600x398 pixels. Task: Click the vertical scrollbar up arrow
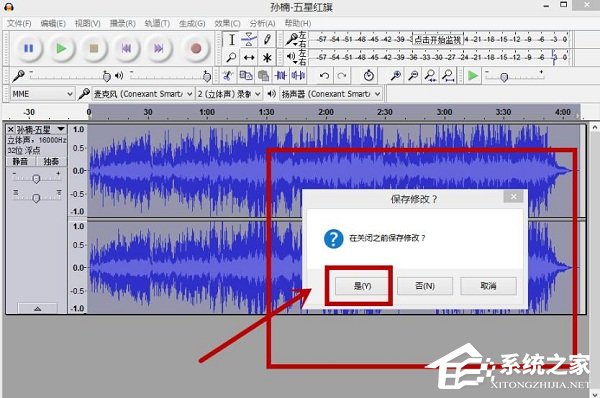click(x=595, y=127)
